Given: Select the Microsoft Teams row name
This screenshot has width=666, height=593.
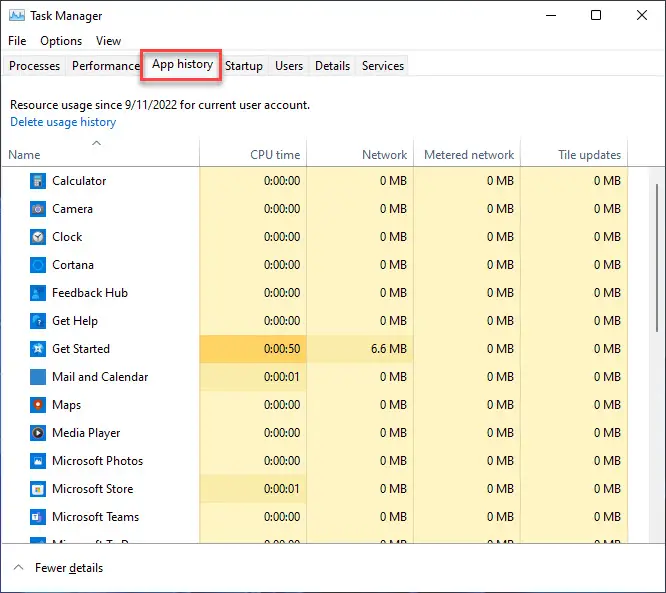Looking at the screenshot, I should (96, 517).
